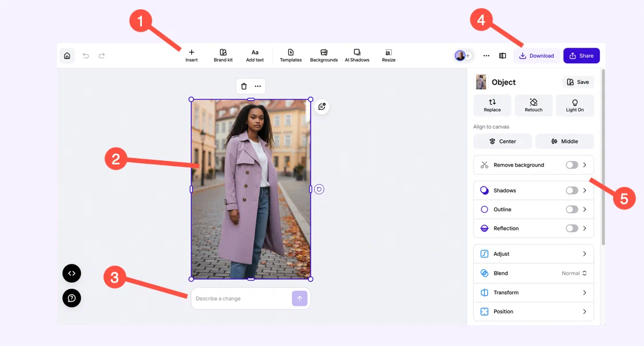Open more options above selected image
Screen dimensions: 644x346
pyautogui.click(x=257, y=86)
